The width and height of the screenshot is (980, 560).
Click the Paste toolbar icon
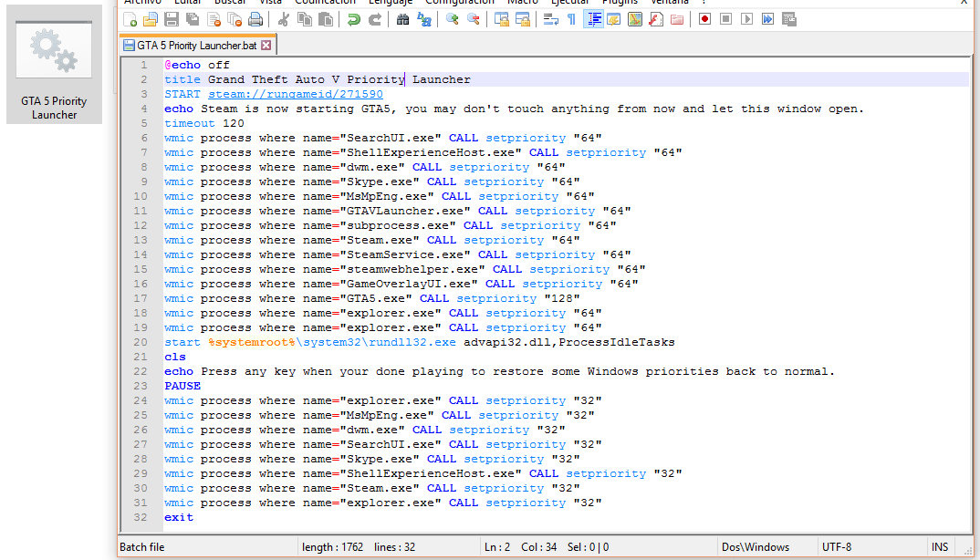(x=326, y=19)
